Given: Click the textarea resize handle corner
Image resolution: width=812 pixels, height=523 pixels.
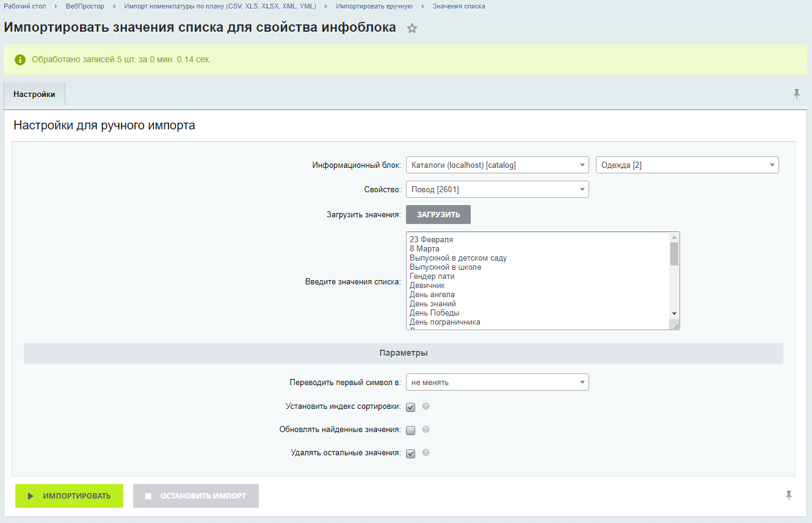Looking at the screenshot, I should tap(676, 326).
